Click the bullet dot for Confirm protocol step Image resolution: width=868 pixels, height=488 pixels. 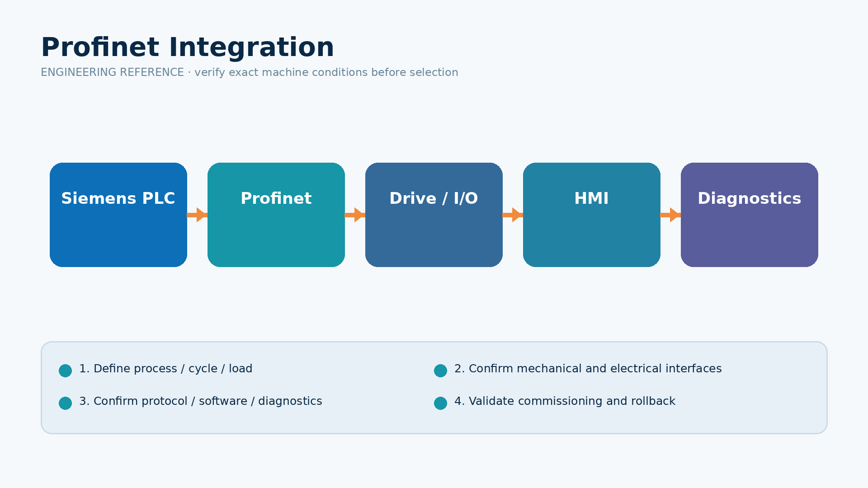coord(65,403)
